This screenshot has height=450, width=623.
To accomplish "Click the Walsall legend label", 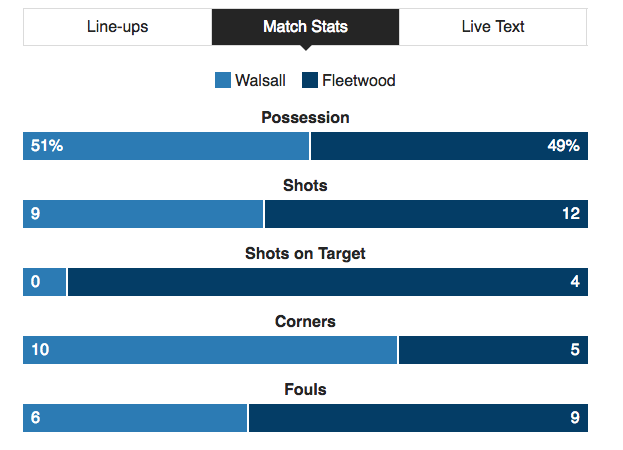I will tap(260, 81).
